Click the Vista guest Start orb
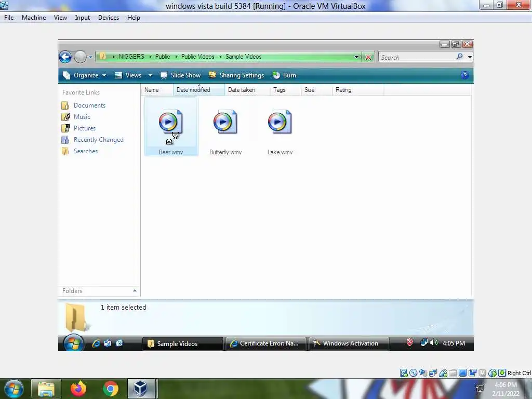 (73, 343)
